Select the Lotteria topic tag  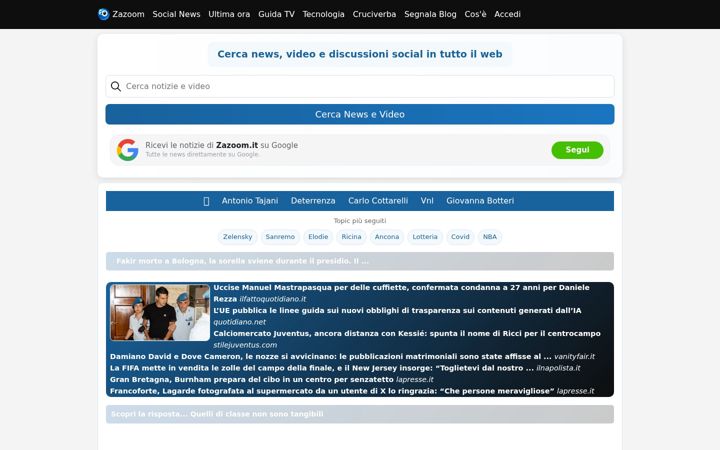[425, 237]
